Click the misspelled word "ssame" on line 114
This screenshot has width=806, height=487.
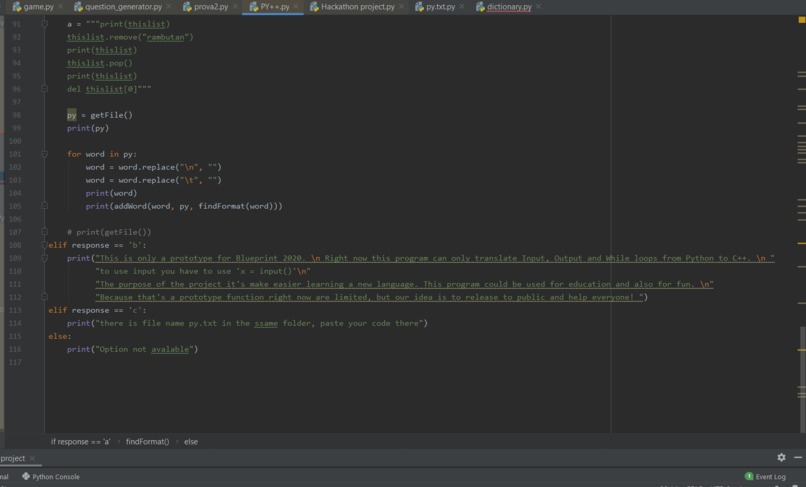pyautogui.click(x=266, y=323)
